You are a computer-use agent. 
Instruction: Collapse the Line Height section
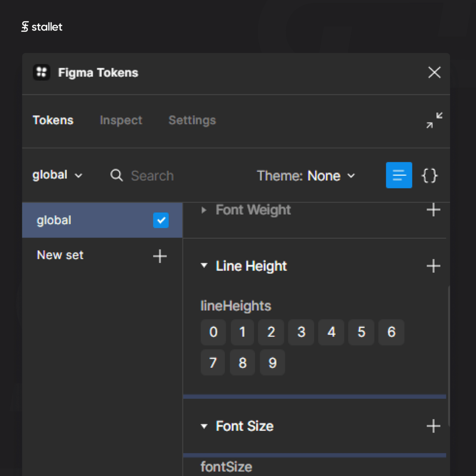204,266
